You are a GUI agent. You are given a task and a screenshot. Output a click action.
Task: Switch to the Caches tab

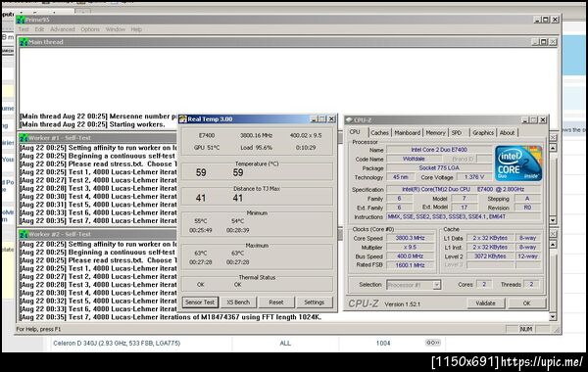click(x=379, y=132)
